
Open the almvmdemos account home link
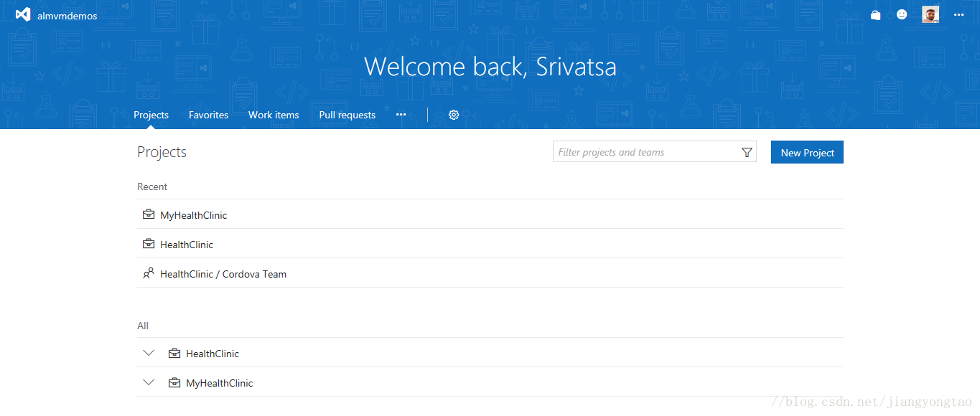[x=67, y=16]
